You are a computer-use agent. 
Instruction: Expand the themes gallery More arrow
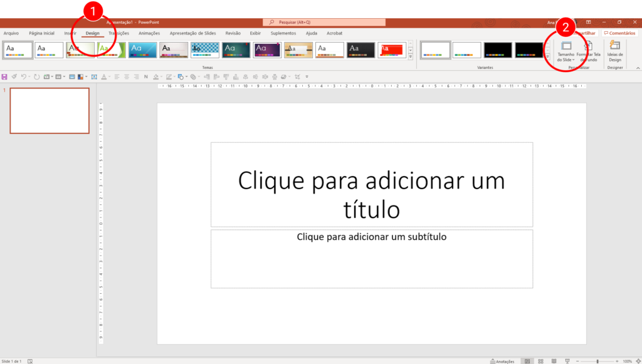click(411, 57)
